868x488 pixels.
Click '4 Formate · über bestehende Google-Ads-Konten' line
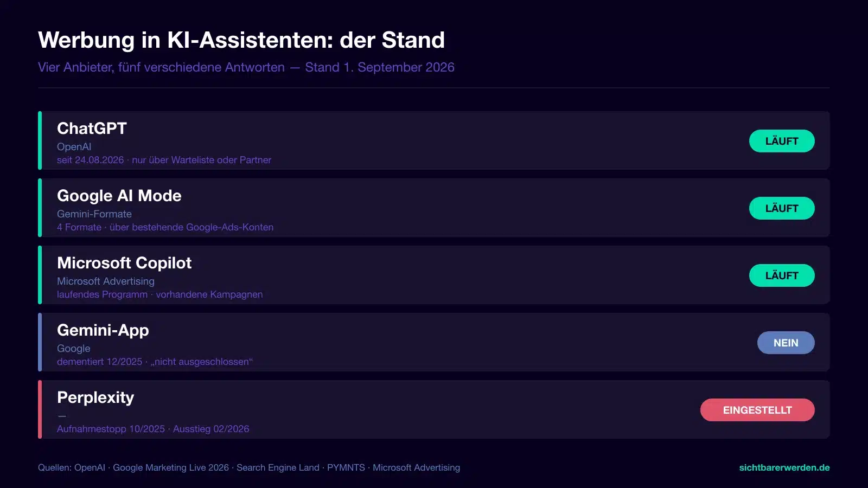pyautogui.click(x=165, y=227)
